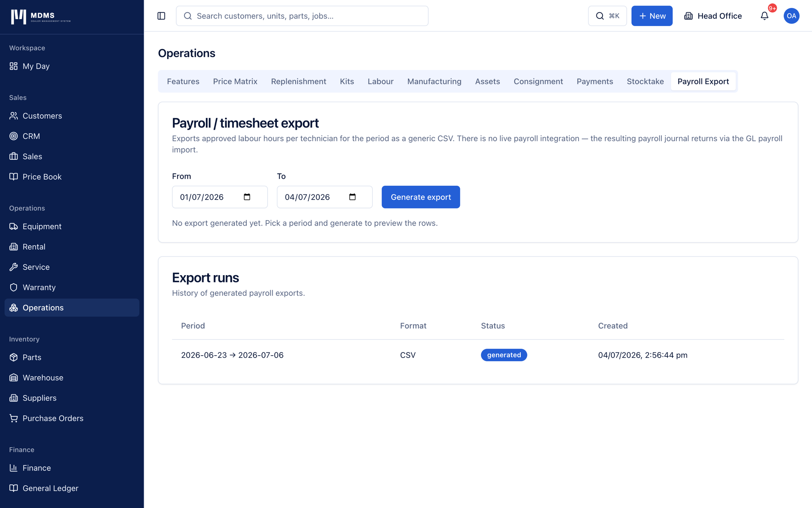Open notifications bell icon
812x508 pixels.
point(764,16)
